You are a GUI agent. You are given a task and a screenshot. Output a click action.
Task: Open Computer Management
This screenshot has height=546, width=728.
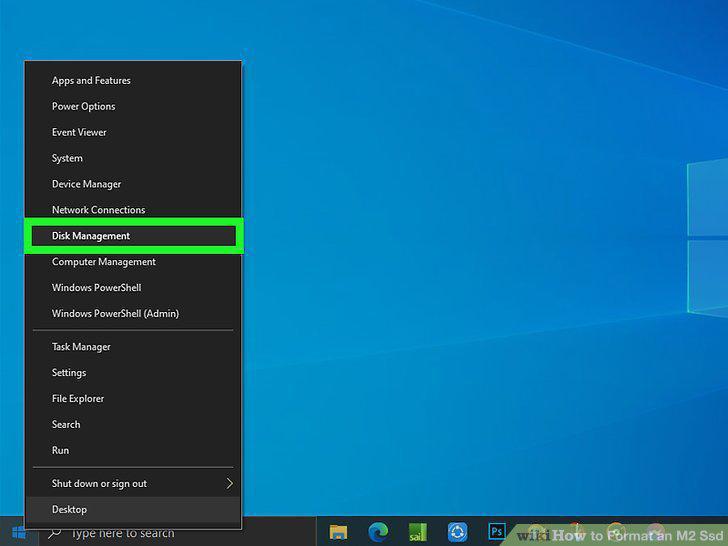click(133, 262)
